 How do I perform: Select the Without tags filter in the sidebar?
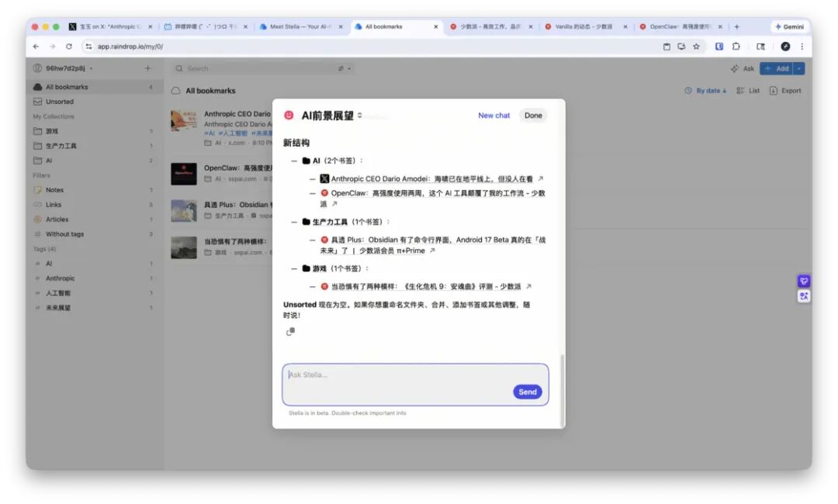point(94,234)
